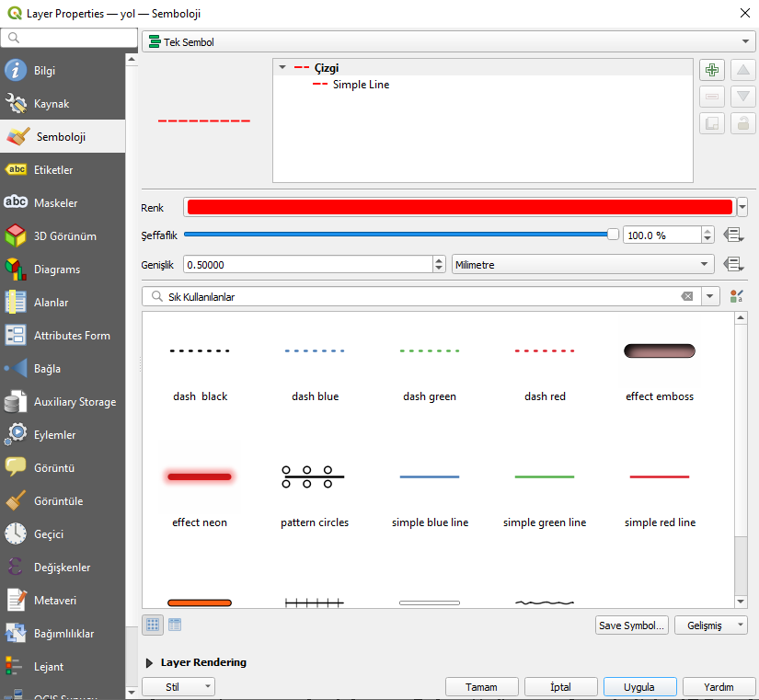759x700 pixels.
Task: Open the Tek Sembol renderer dropdown
Action: (449, 42)
